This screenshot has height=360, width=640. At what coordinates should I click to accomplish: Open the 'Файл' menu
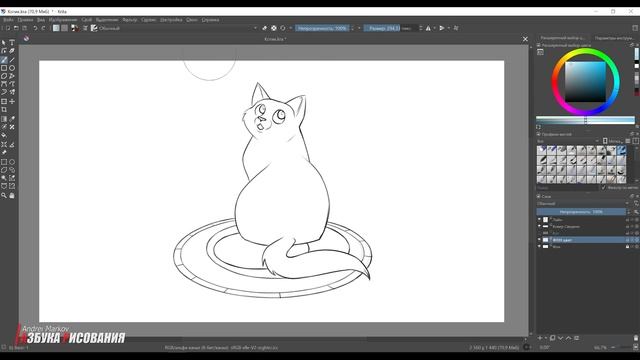[x=8, y=20]
